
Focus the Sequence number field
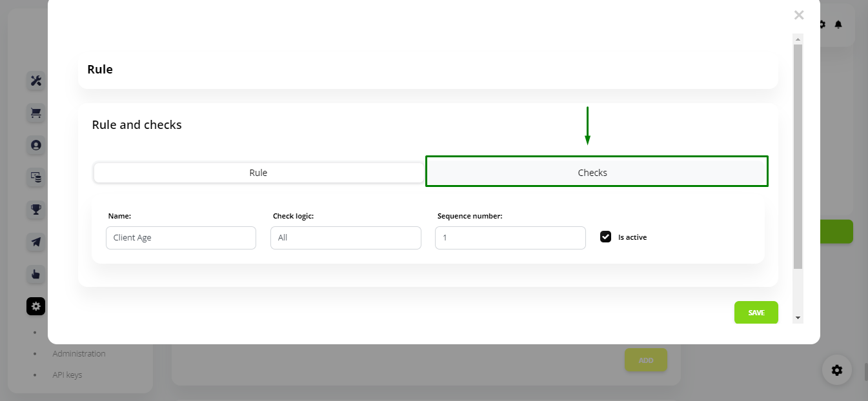(x=510, y=238)
